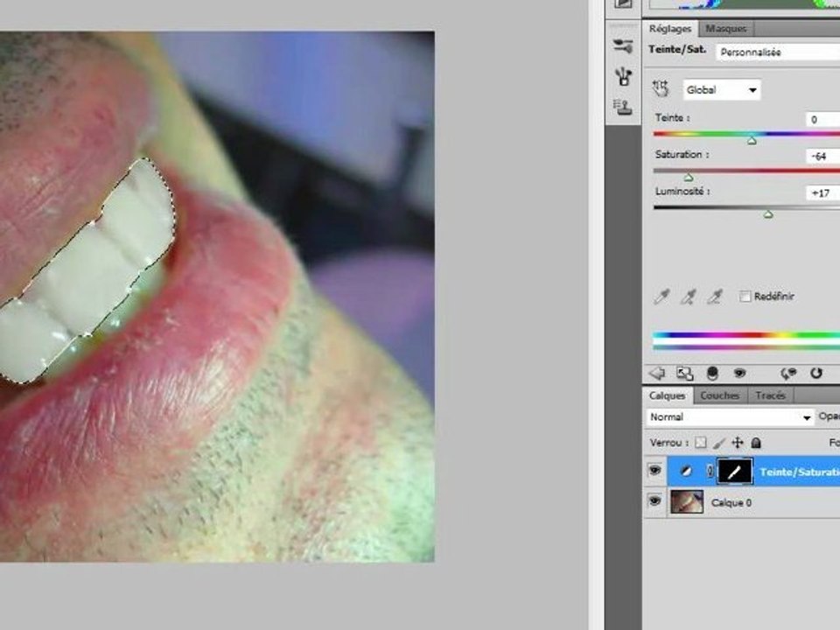This screenshot has width=840, height=630.
Task: Hide the Calque 0 layer
Action: coord(654,501)
